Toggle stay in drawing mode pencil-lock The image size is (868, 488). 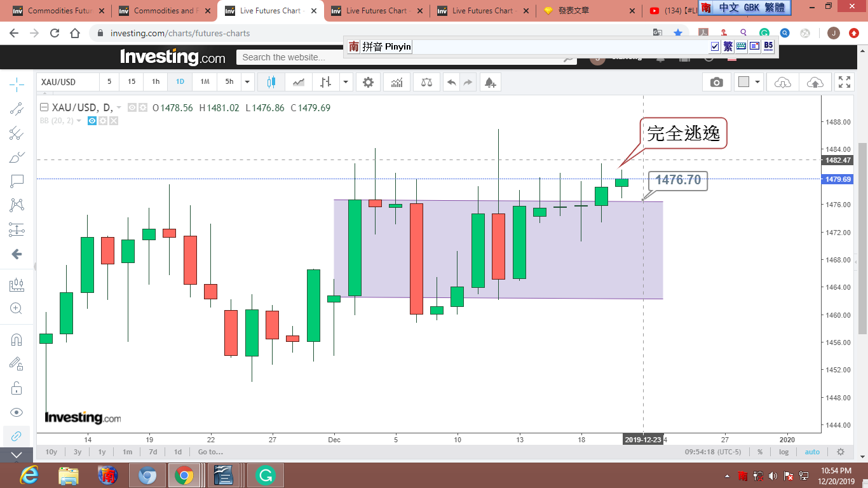click(17, 364)
